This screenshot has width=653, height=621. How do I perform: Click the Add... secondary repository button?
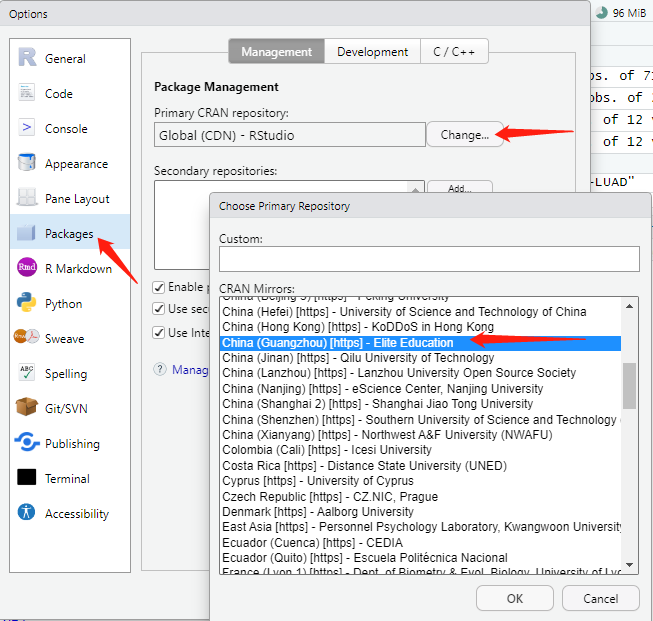tap(460, 188)
